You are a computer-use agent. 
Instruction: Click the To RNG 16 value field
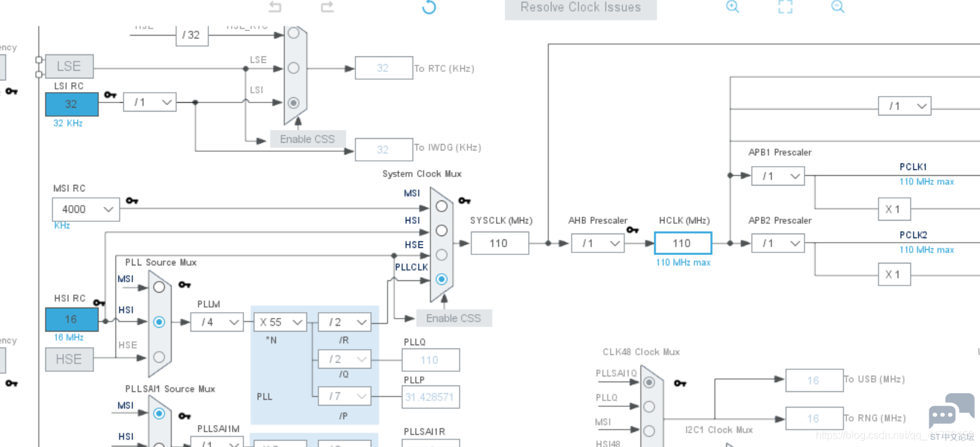pos(814,418)
